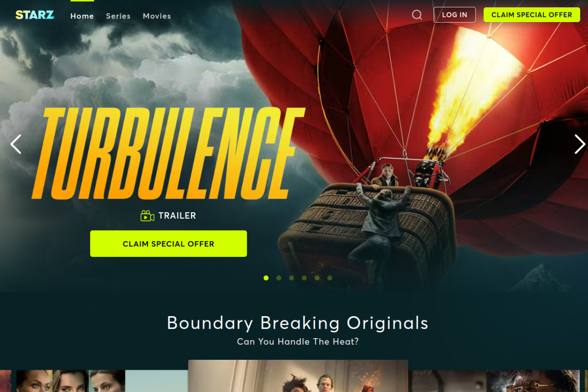Open the center featured originals thumbnail
Viewport: 588px width, 392px height.
(x=298, y=376)
